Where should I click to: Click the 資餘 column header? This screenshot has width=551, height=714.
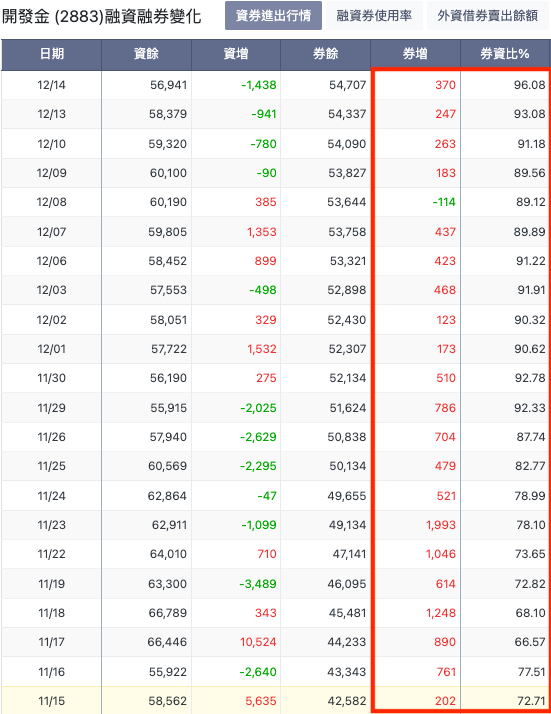146,55
